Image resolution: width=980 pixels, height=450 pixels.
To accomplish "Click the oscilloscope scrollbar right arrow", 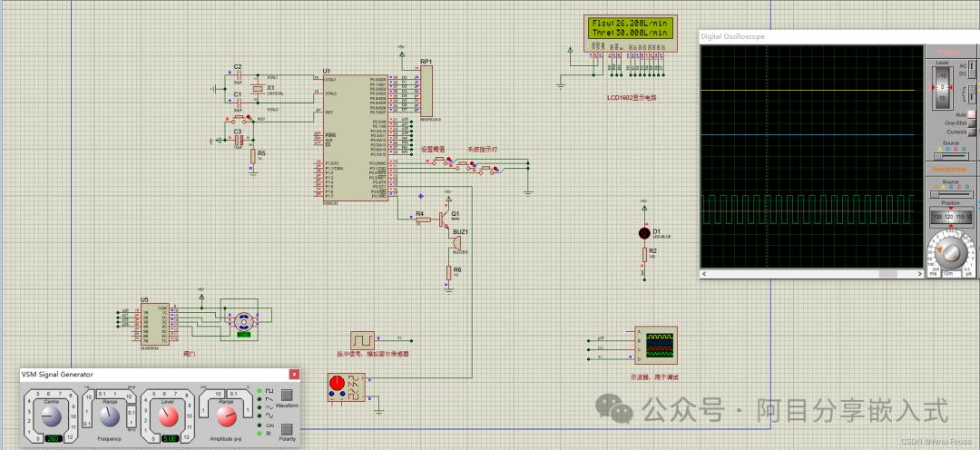I will [x=919, y=274].
